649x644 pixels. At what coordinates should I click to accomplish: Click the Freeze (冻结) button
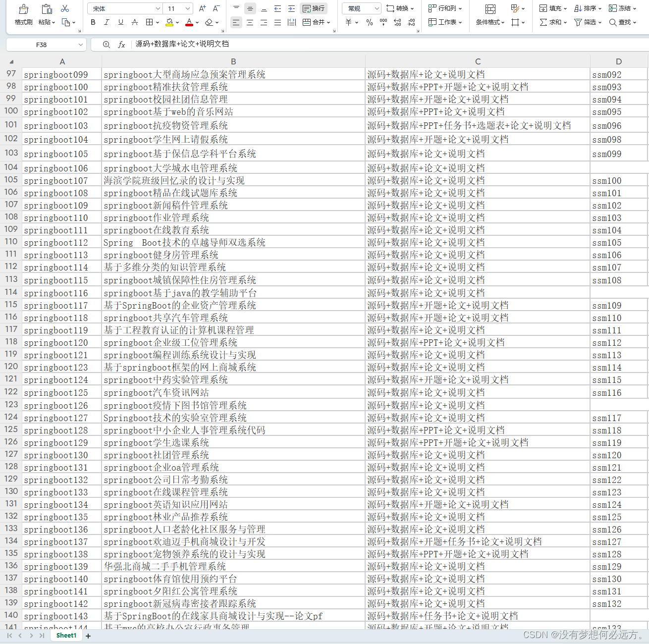(x=622, y=8)
